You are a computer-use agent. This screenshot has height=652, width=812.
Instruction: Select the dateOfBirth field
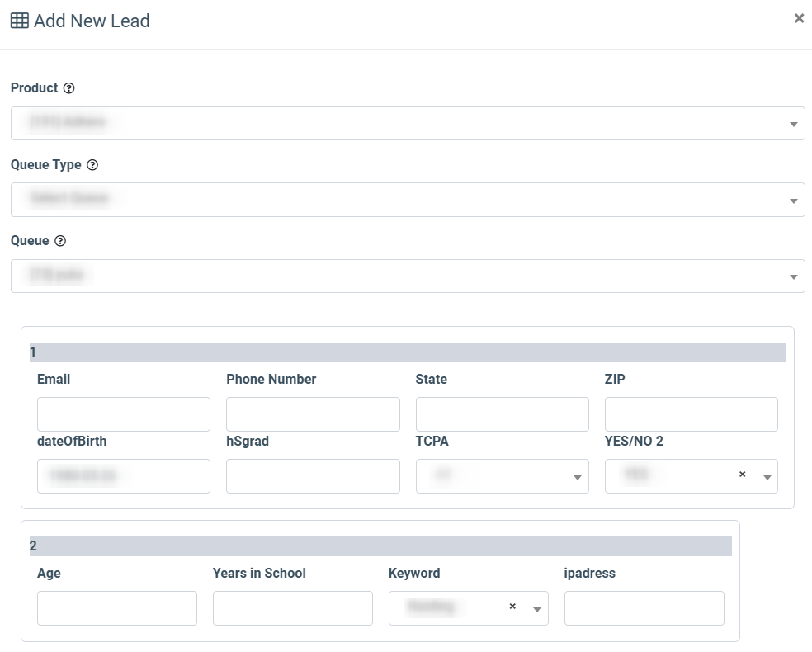pyautogui.click(x=124, y=476)
